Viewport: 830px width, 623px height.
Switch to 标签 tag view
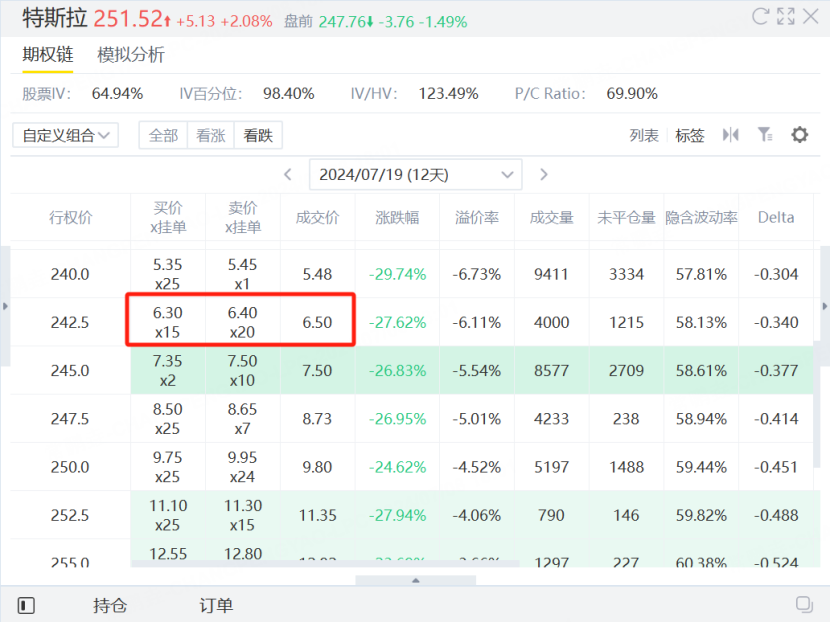pos(690,136)
